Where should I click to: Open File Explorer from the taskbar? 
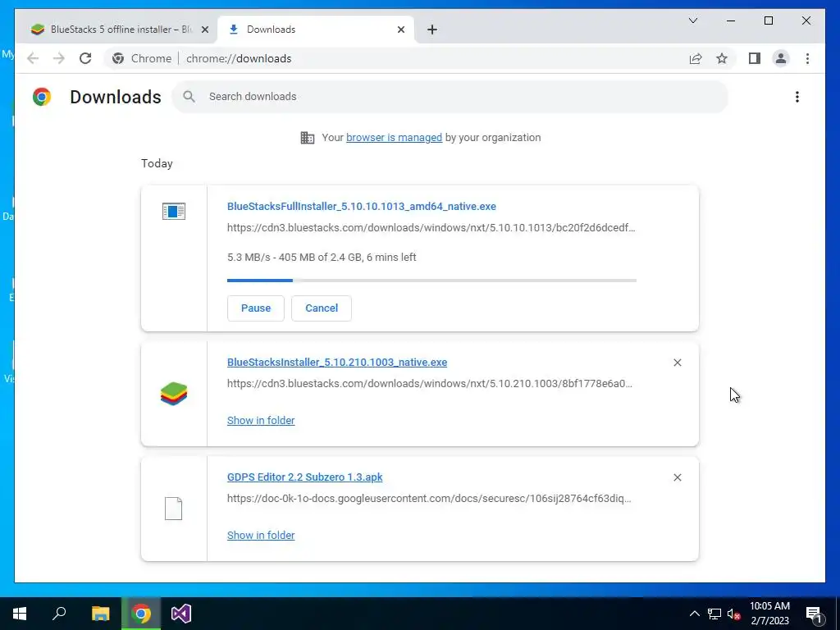click(100, 614)
